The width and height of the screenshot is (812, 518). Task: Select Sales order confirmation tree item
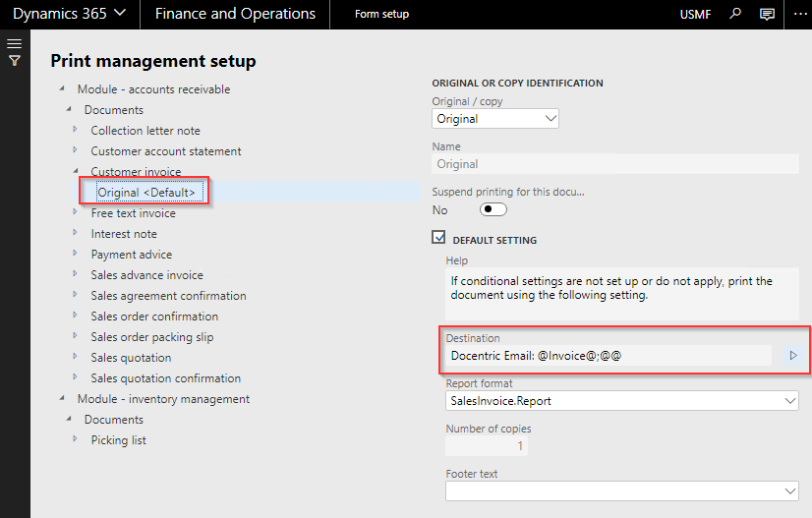[x=154, y=317]
